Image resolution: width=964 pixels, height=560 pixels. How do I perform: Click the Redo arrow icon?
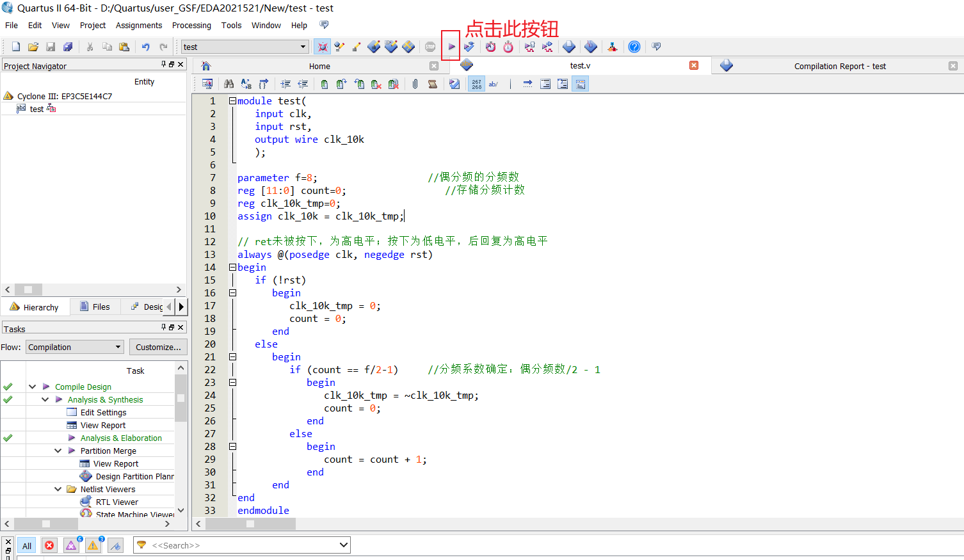(163, 47)
